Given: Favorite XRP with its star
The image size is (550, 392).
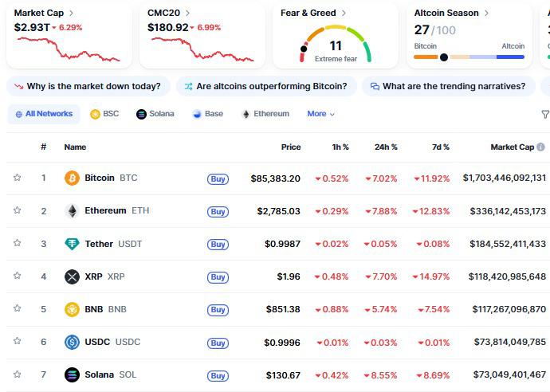Looking at the screenshot, I should (17, 276).
